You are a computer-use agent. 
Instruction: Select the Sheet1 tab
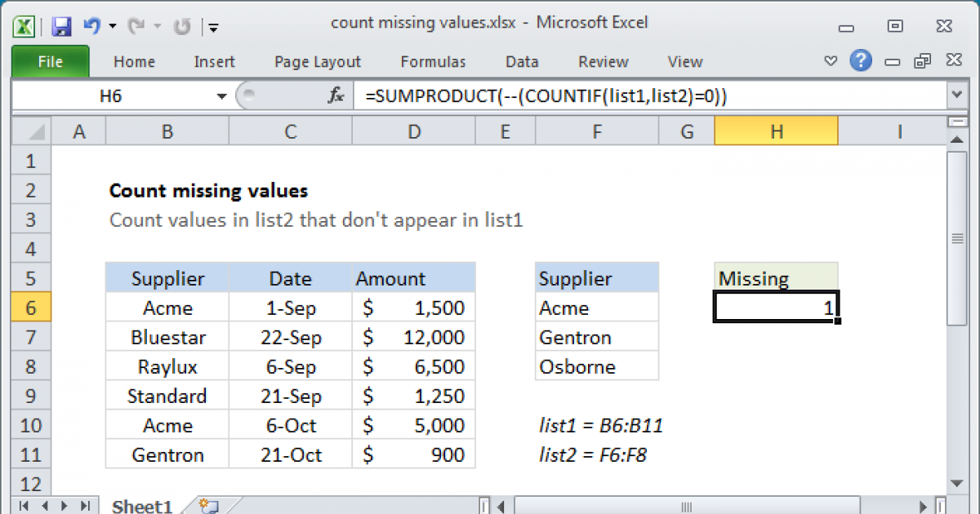[x=140, y=506]
